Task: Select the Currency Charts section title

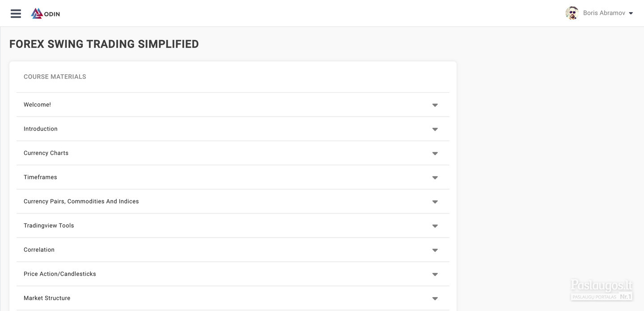Action: (x=46, y=153)
